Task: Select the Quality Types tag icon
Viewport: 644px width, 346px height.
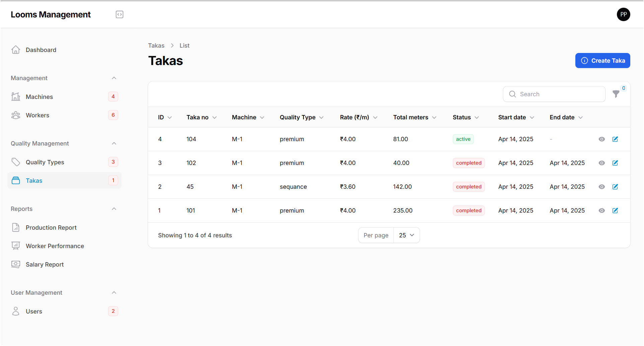Action: click(x=16, y=162)
